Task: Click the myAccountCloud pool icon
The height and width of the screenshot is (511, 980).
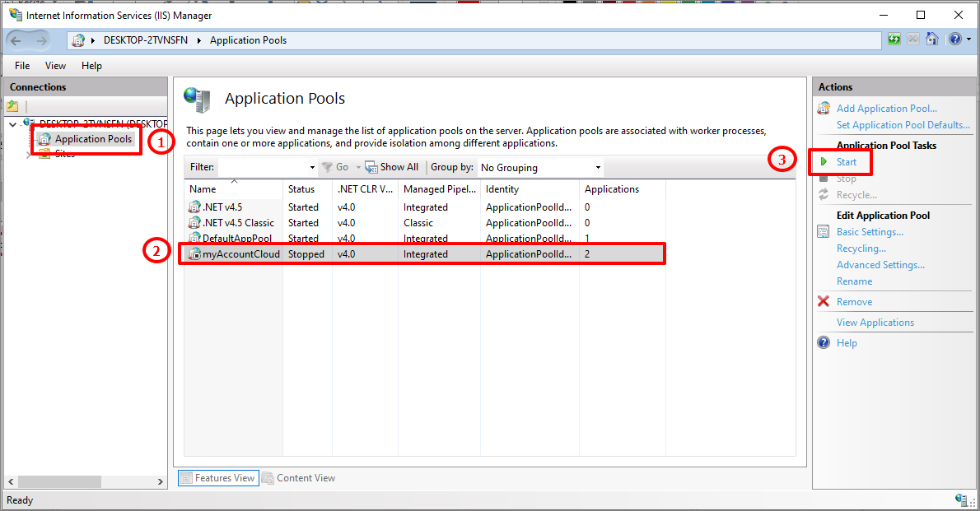Action: pyautogui.click(x=194, y=254)
